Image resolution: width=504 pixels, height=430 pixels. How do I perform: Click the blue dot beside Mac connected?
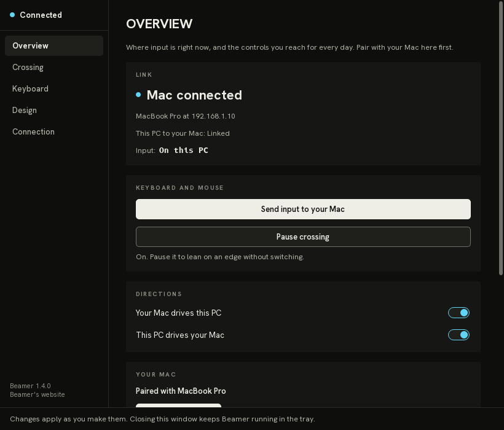(138, 95)
